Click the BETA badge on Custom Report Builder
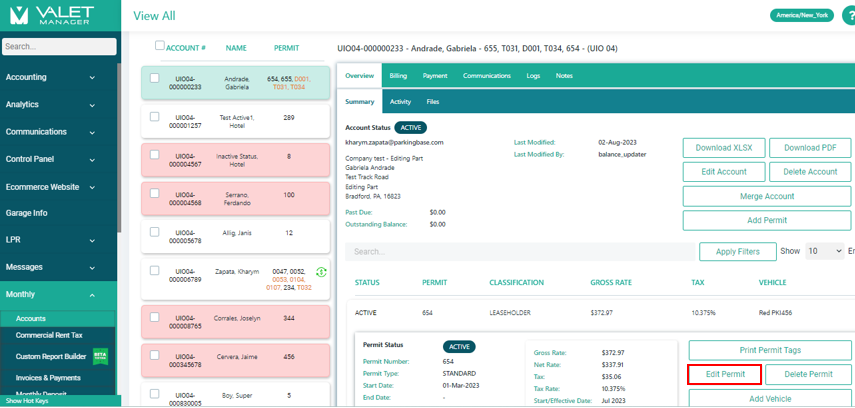The width and height of the screenshot is (855, 408). (x=100, y=356)
